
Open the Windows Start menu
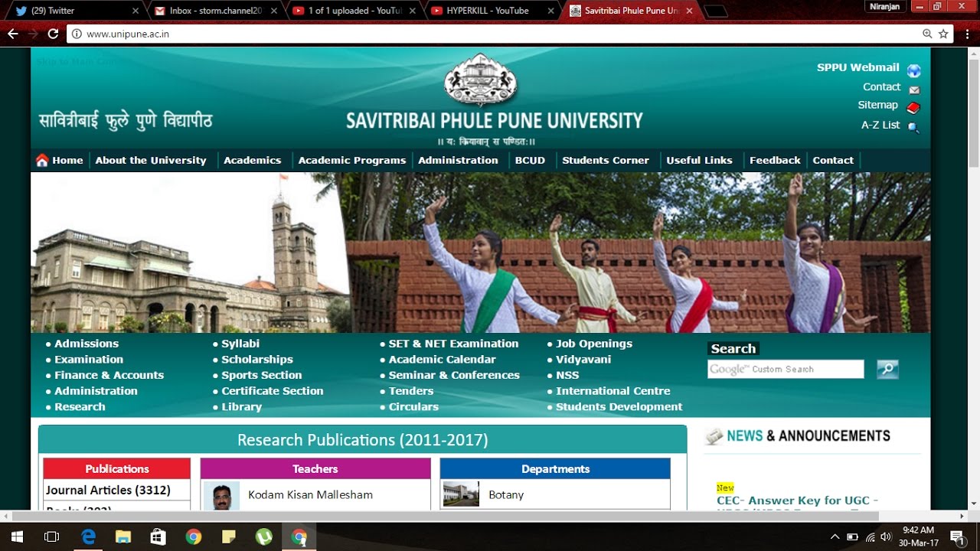pyautogui.click(x=15, y=537)
